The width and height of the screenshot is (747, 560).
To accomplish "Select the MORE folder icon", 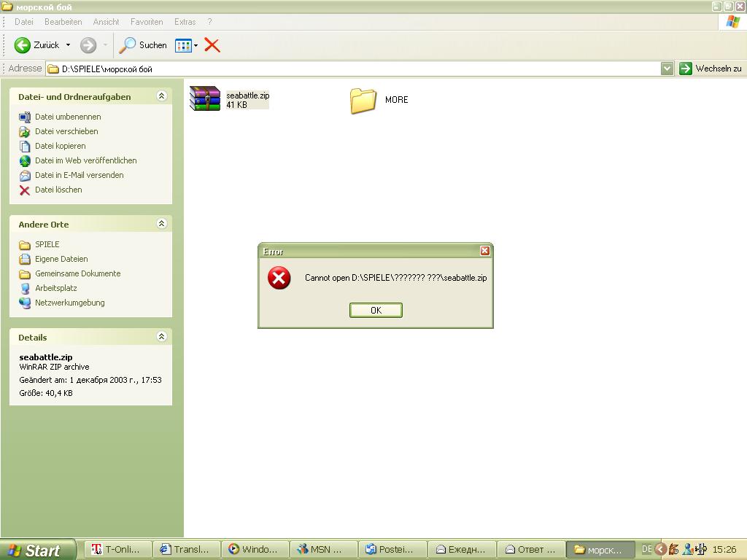I will point(363,101).
